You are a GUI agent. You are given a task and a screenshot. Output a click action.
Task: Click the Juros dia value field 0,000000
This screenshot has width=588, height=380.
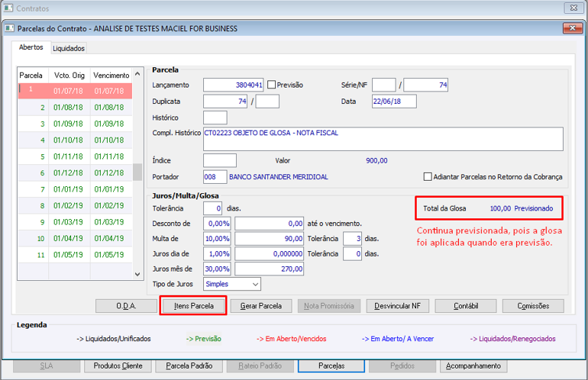click(270, 253)
